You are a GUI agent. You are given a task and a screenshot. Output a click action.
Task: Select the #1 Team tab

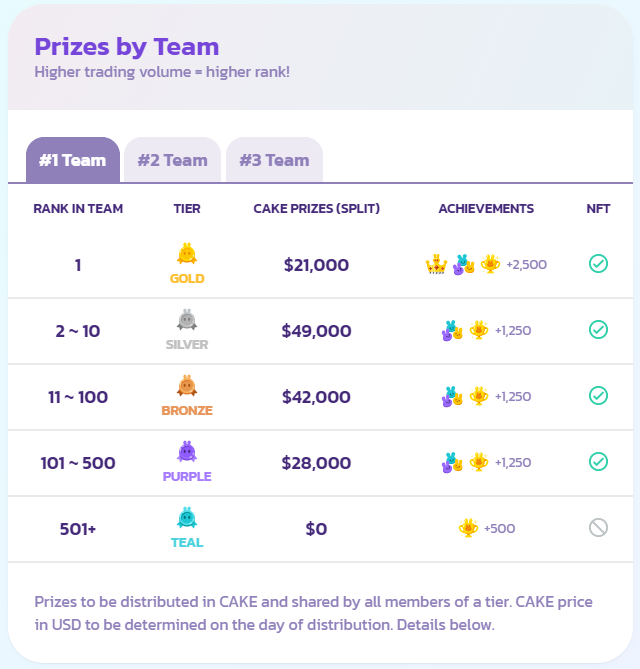pos(73,160)
